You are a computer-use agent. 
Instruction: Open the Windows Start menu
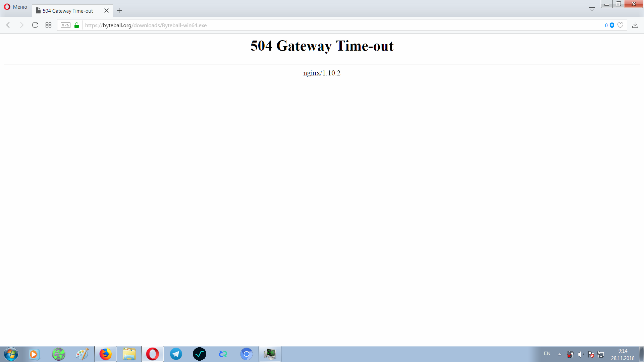11,354
